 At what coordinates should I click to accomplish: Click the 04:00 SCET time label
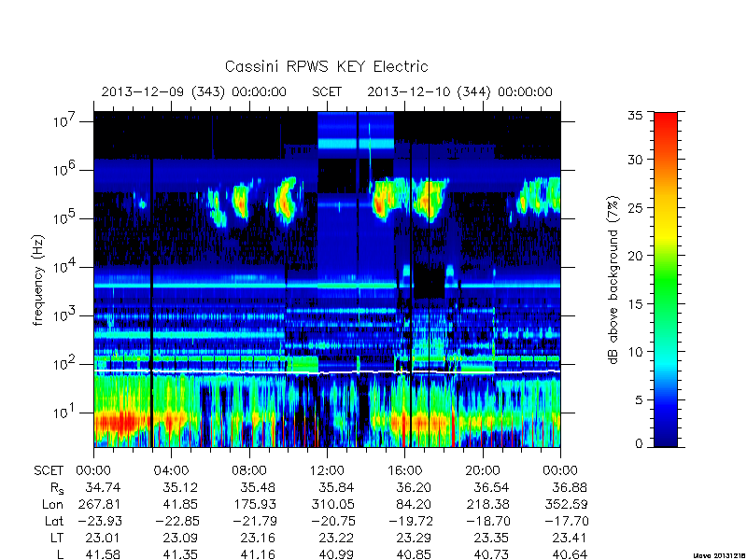click(x=171, y=470)
